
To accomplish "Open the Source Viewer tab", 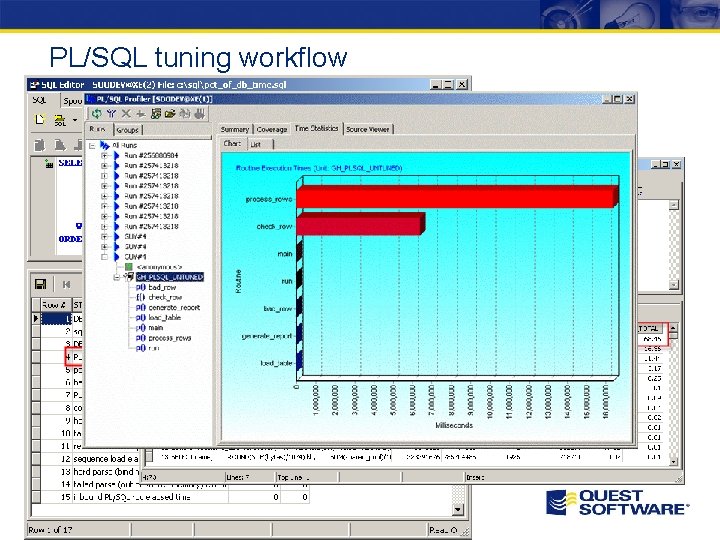I will point(368,129).
